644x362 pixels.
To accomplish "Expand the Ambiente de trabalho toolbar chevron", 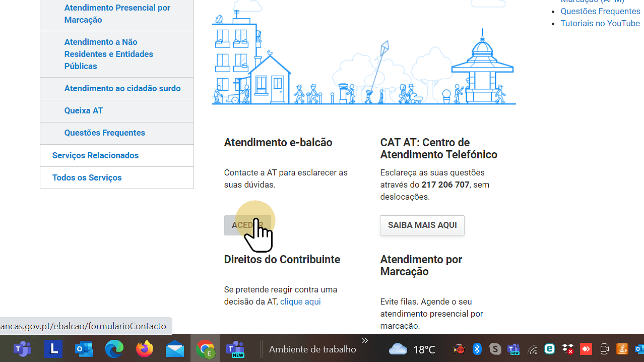I will [365, 341].
